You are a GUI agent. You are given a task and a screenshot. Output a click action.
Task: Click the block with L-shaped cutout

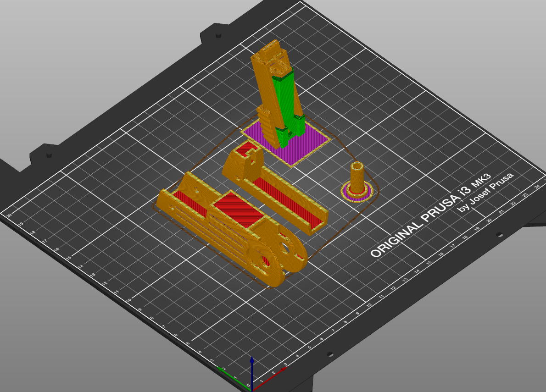(x=244, y=162)
